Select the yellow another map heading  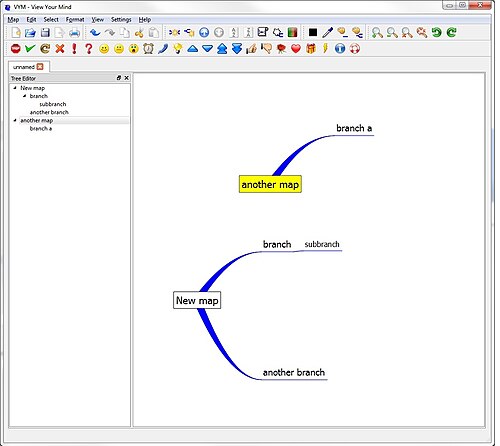[270, 184]
